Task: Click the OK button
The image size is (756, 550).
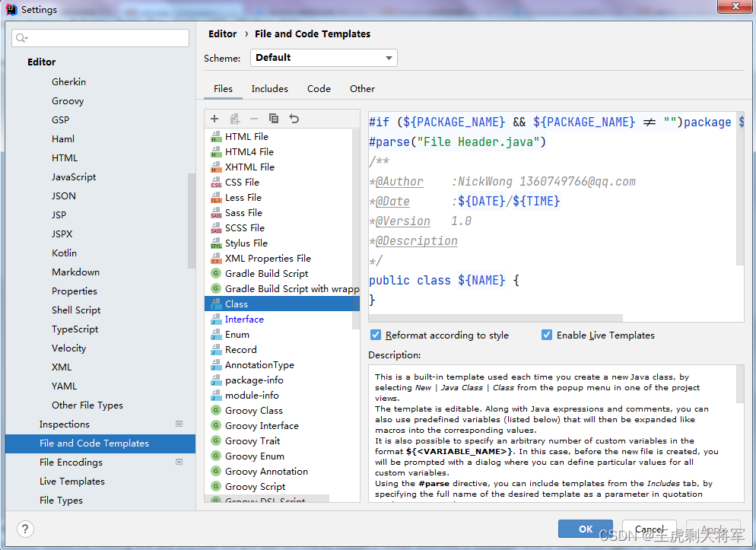Action: pos(586,529)
